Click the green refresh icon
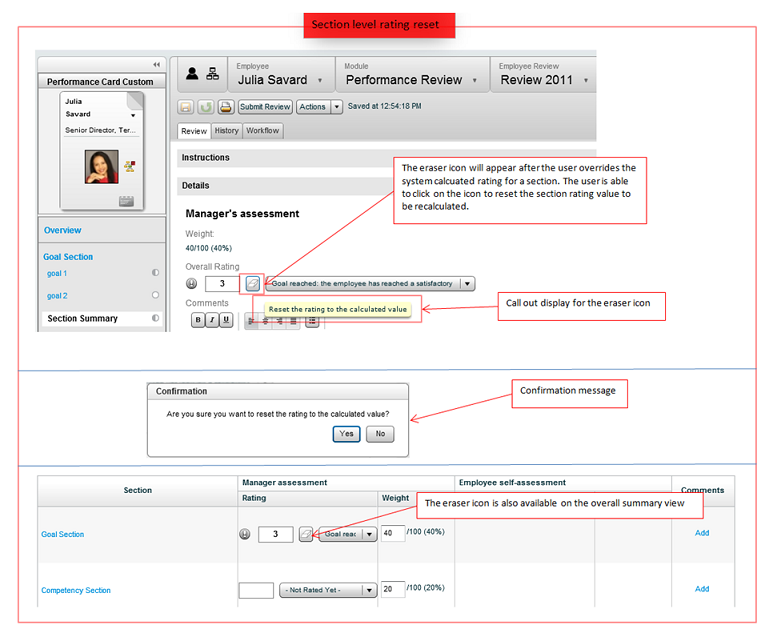This screenshot has height=633, width=773. [206, 107]
